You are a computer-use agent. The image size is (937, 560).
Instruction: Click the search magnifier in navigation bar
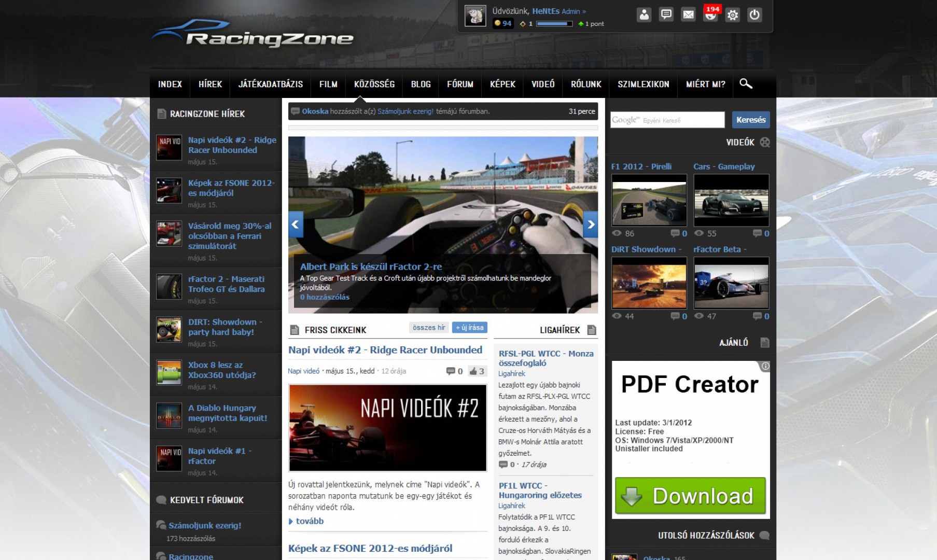tap(746, 83)
